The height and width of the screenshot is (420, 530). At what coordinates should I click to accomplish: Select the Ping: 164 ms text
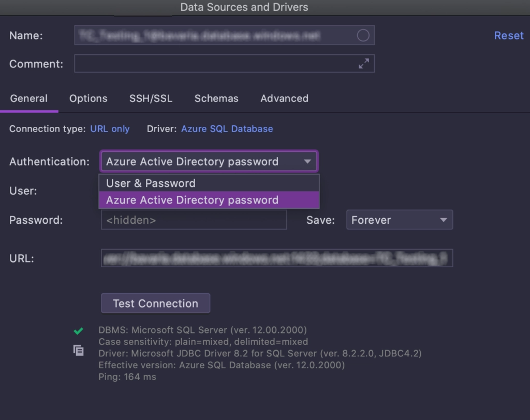127,376
